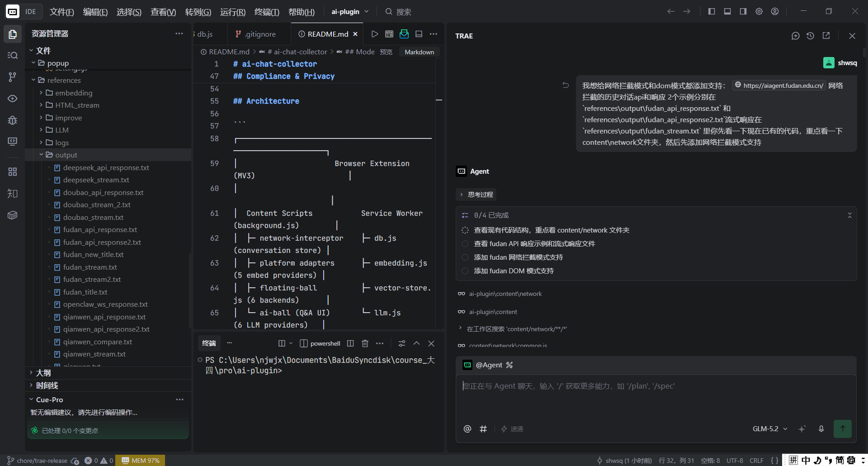Collapse the output folder
This screenshot has width=868, height=466.
tap(66, 155)
